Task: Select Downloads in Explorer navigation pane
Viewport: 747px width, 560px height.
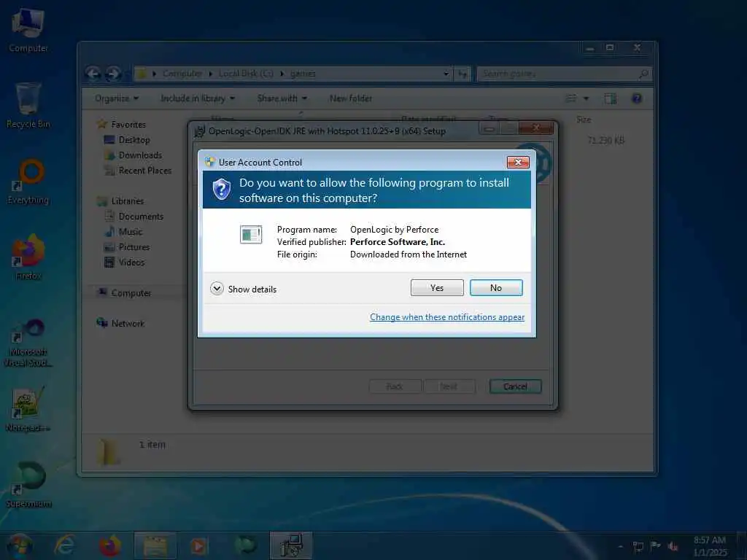Action: (x=140, y=155)
